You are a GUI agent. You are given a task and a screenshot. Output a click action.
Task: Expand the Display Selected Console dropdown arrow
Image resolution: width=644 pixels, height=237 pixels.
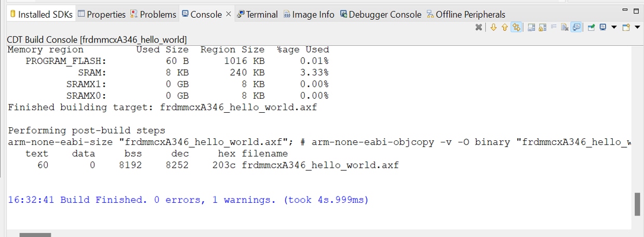(614, 28)
